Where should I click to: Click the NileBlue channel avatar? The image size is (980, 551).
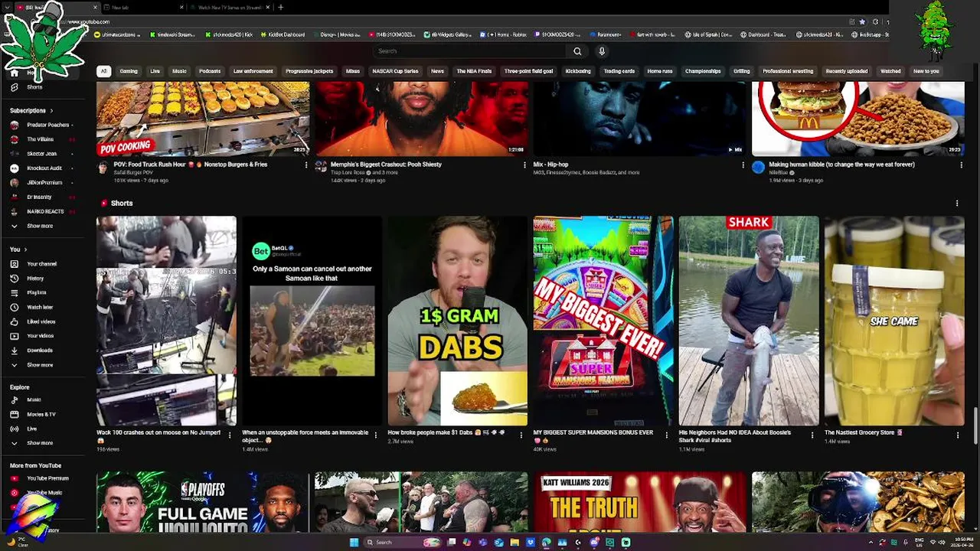point(758,168)
